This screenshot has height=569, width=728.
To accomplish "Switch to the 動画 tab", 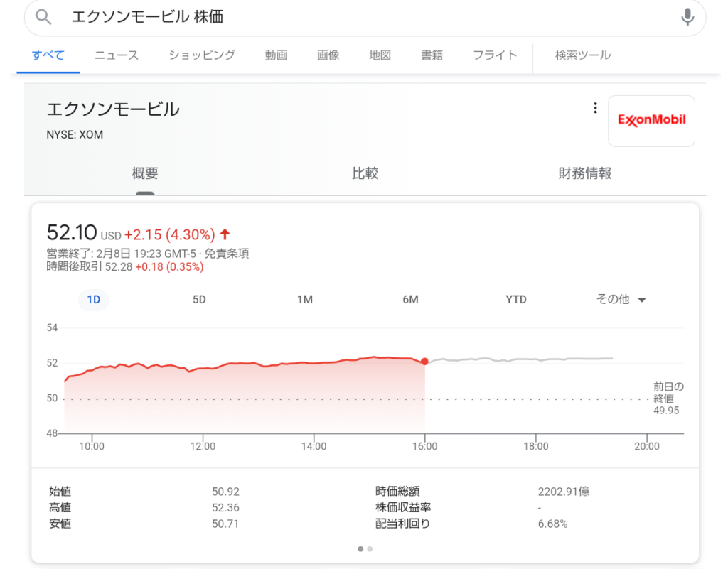I will (x=276, y=55).
